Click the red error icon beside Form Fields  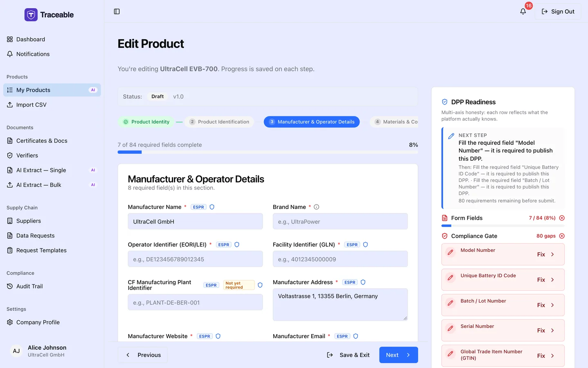(x=562, y=218)
